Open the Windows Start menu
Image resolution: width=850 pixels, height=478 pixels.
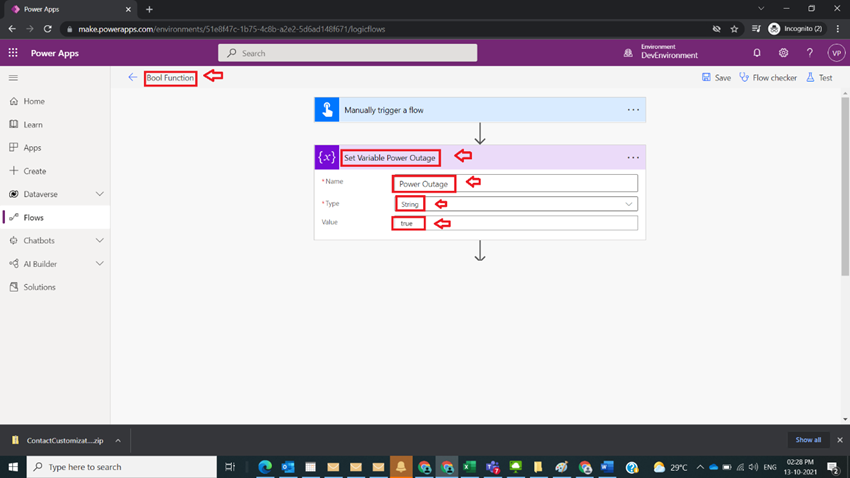(x=13, y=467)
